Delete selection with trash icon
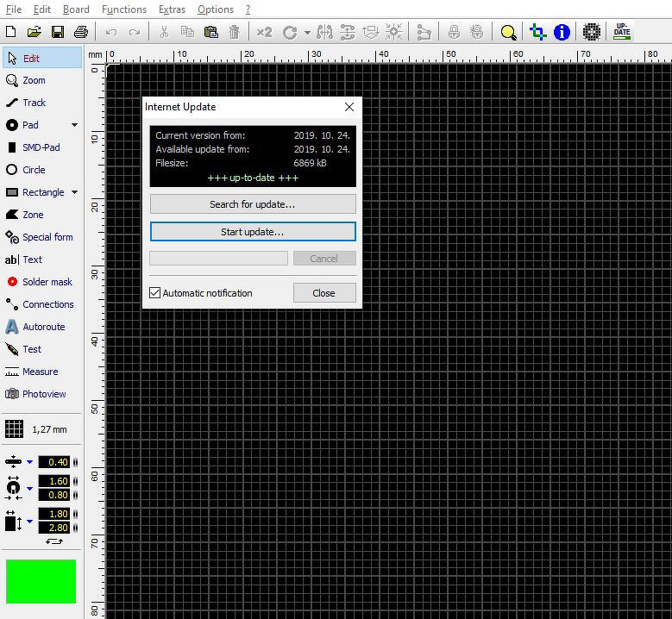 point(234,32)
